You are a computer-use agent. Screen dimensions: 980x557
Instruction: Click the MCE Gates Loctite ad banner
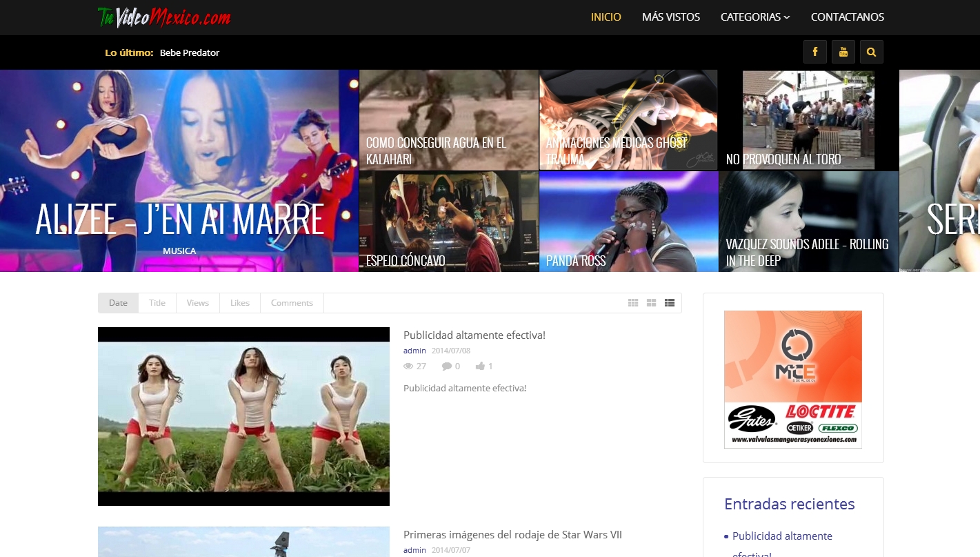tap(792, 379)
